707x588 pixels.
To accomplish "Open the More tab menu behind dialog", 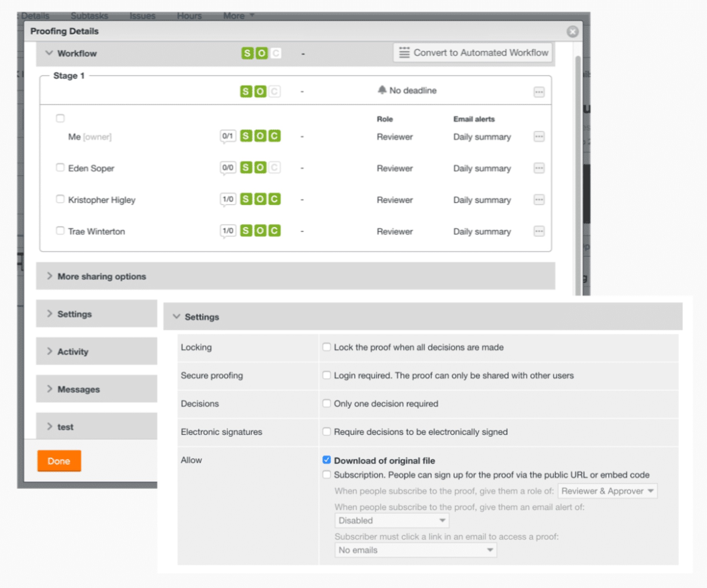I will click(x=238, y=16).
